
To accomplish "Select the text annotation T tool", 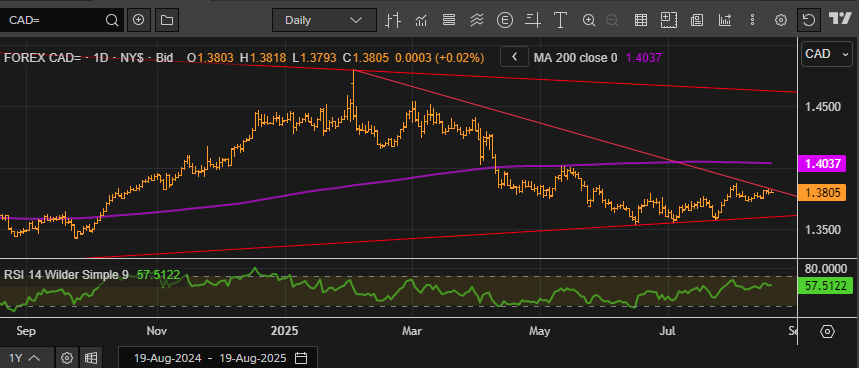I will coord(560,21).
